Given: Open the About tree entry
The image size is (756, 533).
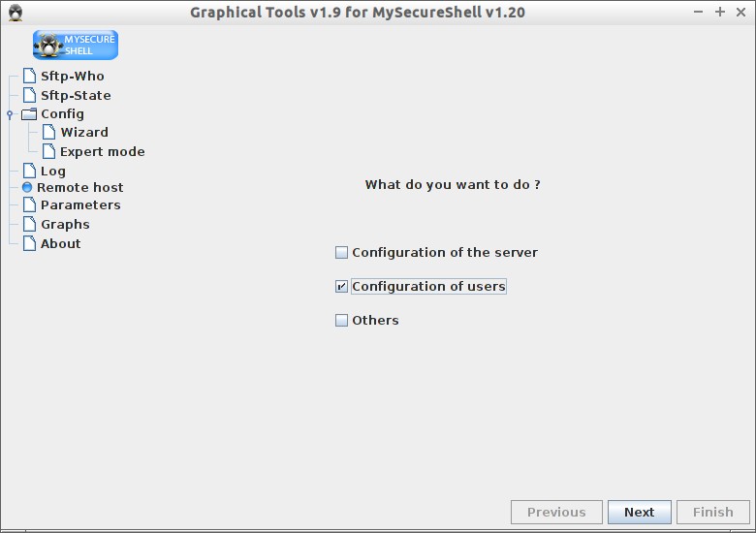Looking at the screenshot, I should pos(60,243).
